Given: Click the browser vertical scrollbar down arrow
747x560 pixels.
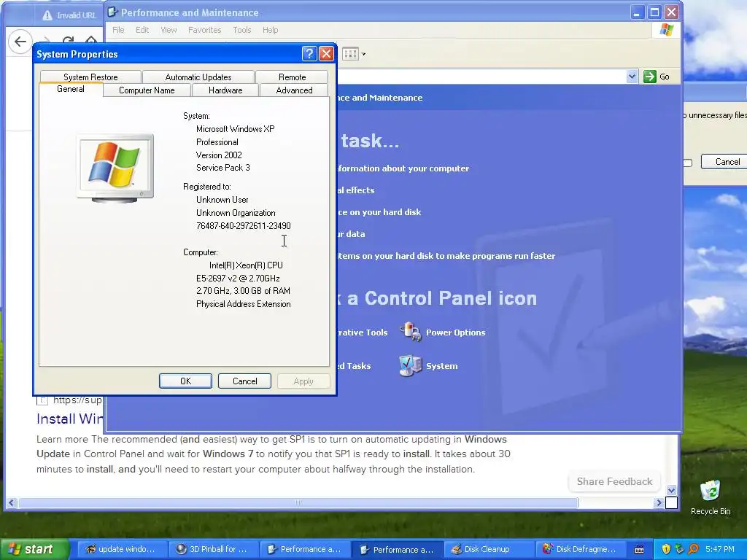Looking at the screenshot, I should pos(671,490).
